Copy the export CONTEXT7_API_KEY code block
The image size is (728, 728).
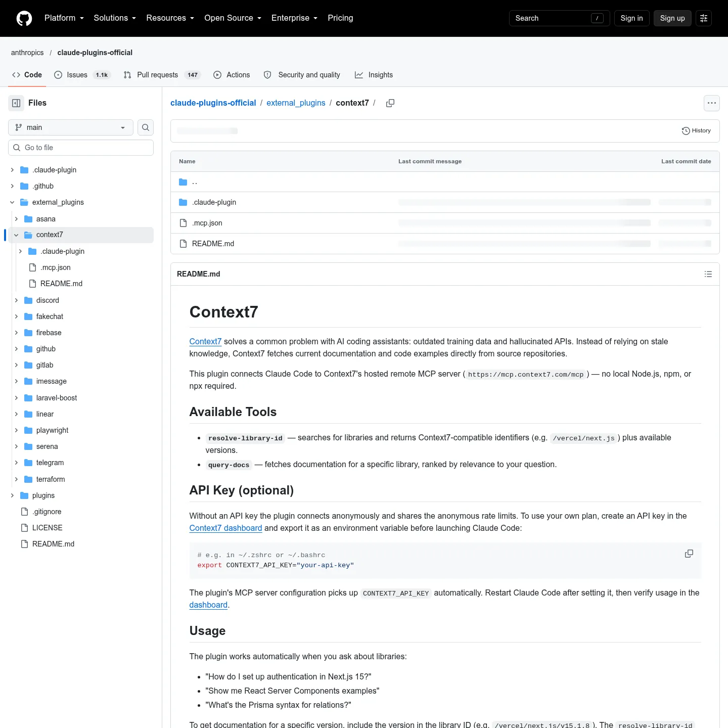689,554
